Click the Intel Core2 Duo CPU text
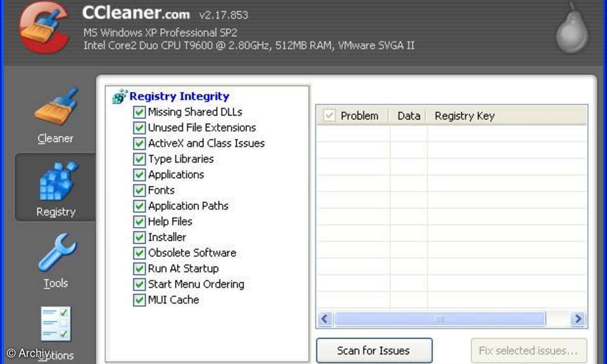Image resolution: width=607 pixels, height=364 pixels. click(249, 45)
